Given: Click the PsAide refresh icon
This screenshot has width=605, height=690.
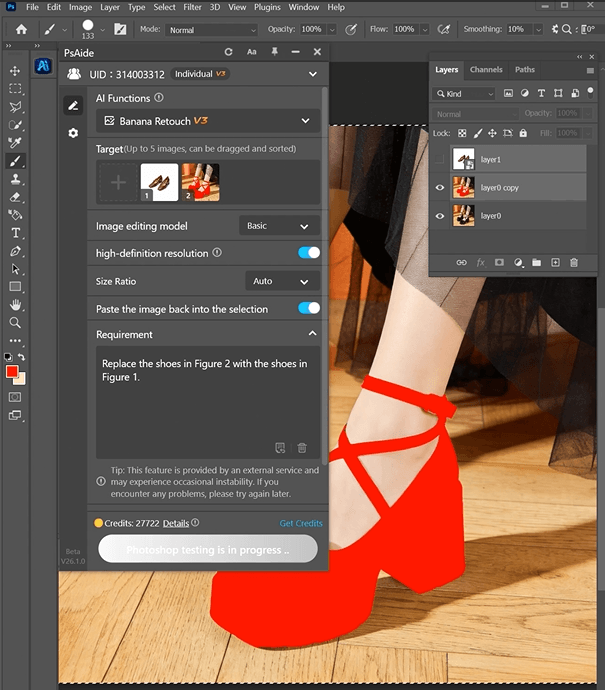Looking at the screenshot, I should 228,52.
